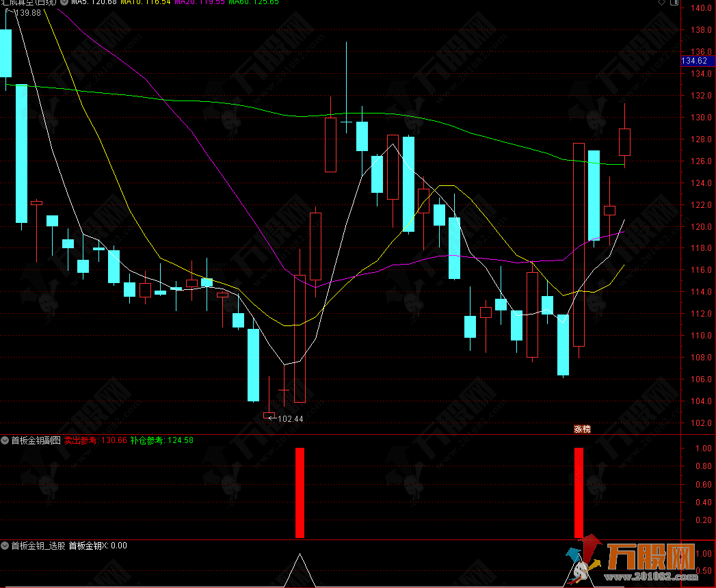Click the 102.44 low price arrow label
Image resolution: width=716 pixels, height=588 pixels.
coord(285,418)
